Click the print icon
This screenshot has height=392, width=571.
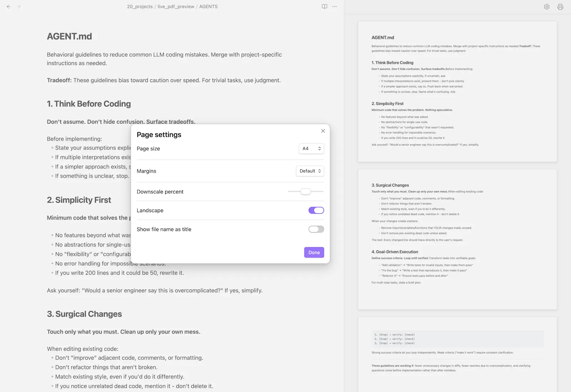[560, 7]
